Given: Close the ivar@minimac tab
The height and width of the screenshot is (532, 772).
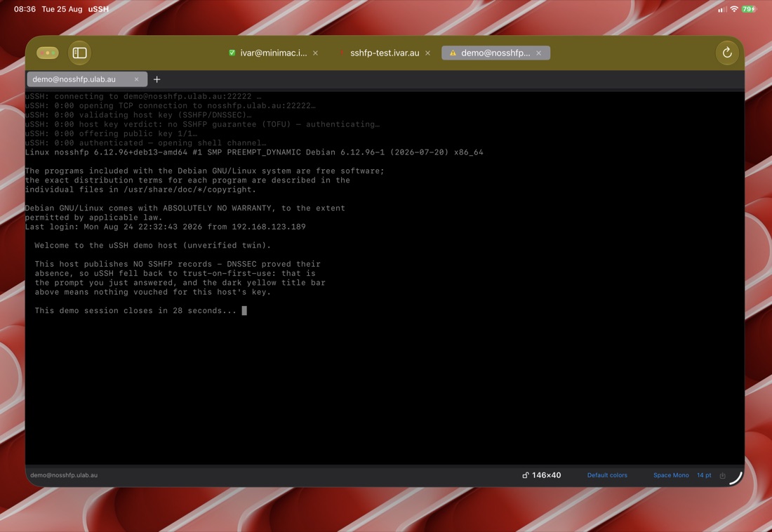Looking at the screenshot, I should point(316,53).
